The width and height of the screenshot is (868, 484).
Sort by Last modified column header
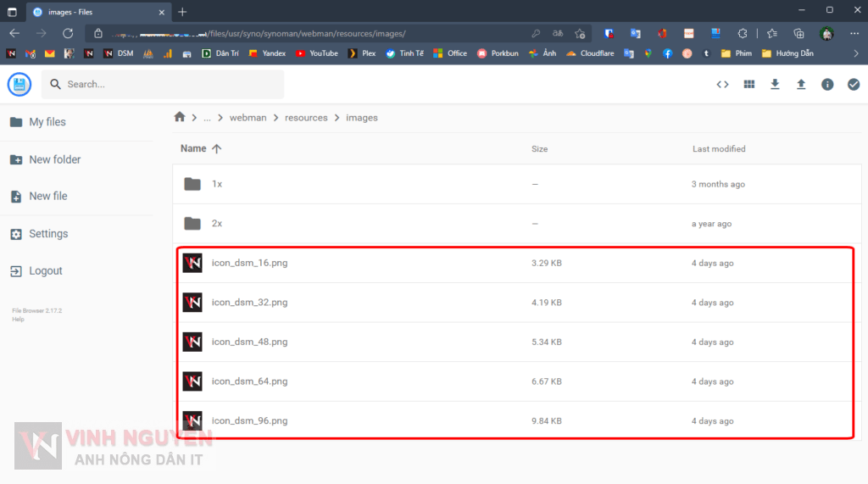719,149
